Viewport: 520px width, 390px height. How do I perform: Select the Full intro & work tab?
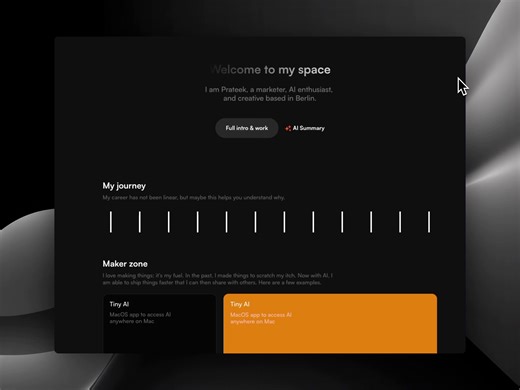247,128
